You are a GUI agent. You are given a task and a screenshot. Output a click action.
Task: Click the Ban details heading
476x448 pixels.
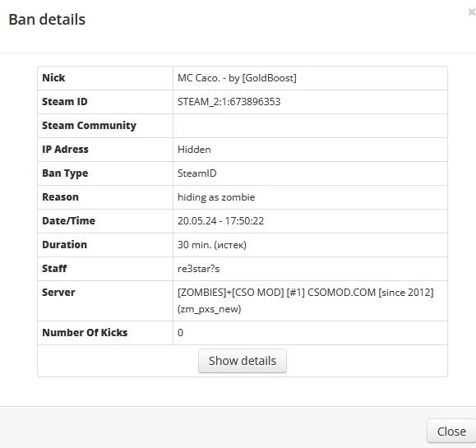pyautogui.click(x=47, y=20)
